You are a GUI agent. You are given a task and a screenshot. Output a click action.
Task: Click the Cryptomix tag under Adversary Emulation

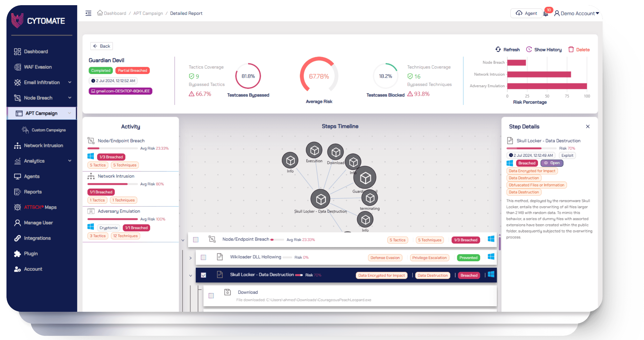(x=108, y=228)
